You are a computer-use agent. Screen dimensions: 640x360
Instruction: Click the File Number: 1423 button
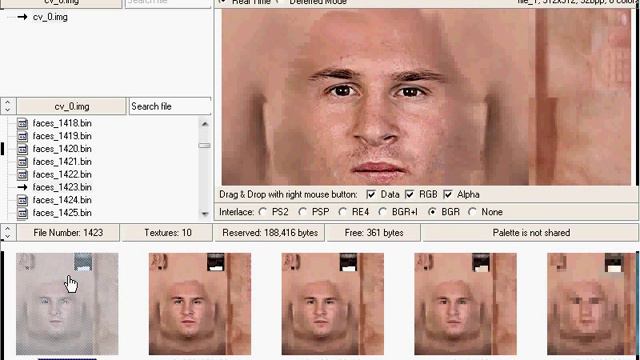(68, 233)
